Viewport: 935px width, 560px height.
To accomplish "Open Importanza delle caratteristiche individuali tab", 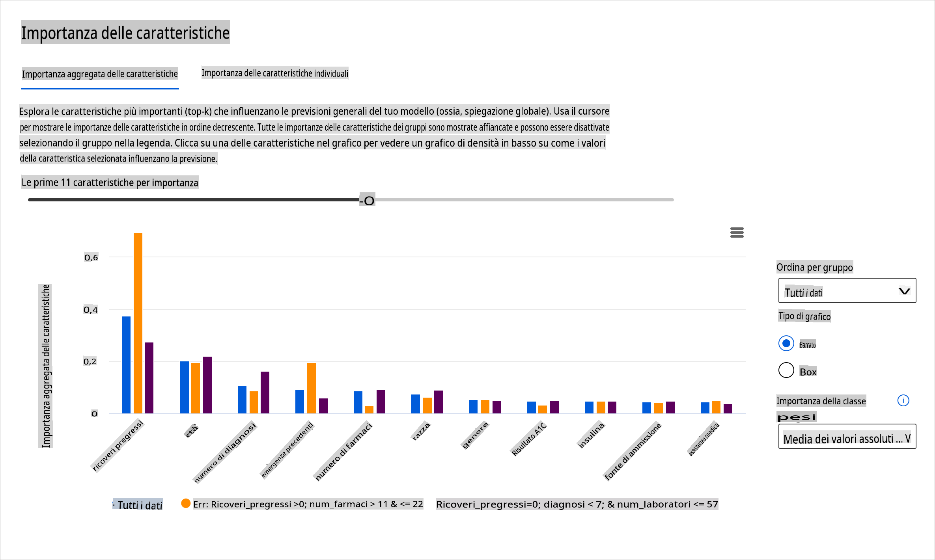I will pos(275,73).
